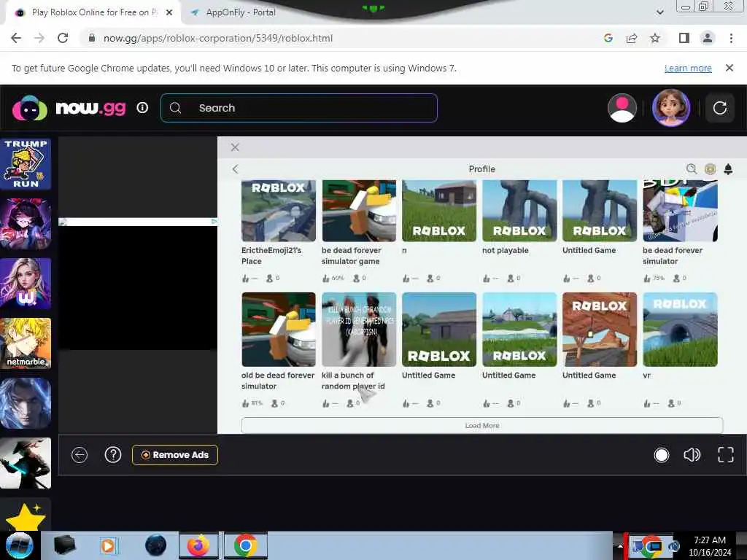Open Trump Run game in sidebar
This screenshot has height=560, width=747.
coord(26,164)
